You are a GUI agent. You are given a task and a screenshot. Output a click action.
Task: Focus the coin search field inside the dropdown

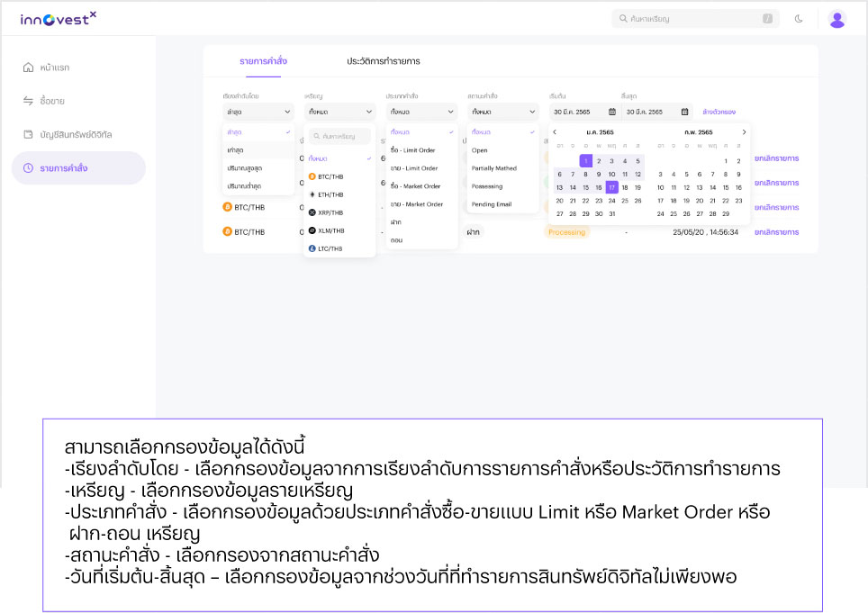point(339,136)
